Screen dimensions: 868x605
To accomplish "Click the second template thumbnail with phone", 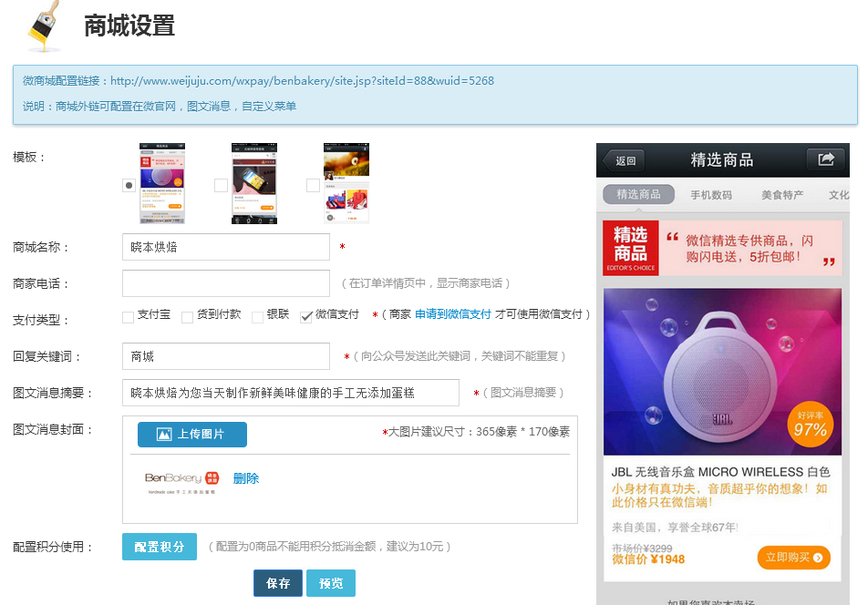I will pos(254,184).
